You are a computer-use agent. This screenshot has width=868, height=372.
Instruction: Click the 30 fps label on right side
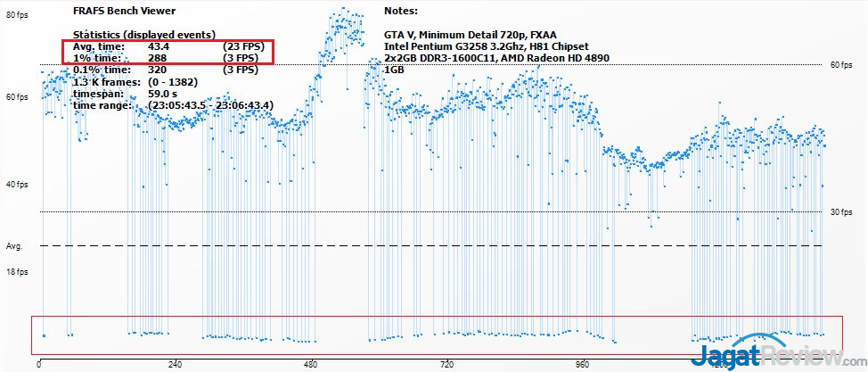click(841, 212)
